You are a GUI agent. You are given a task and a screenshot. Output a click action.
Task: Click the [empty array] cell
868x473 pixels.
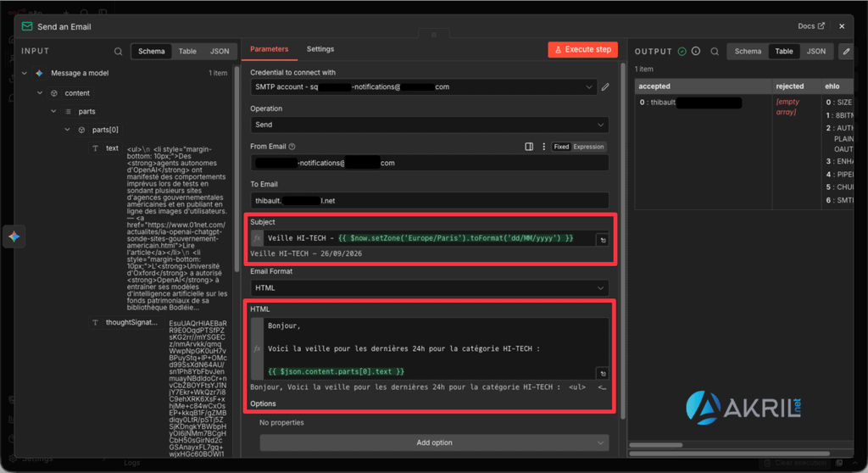pyautogui.click(x=787, y=107)
